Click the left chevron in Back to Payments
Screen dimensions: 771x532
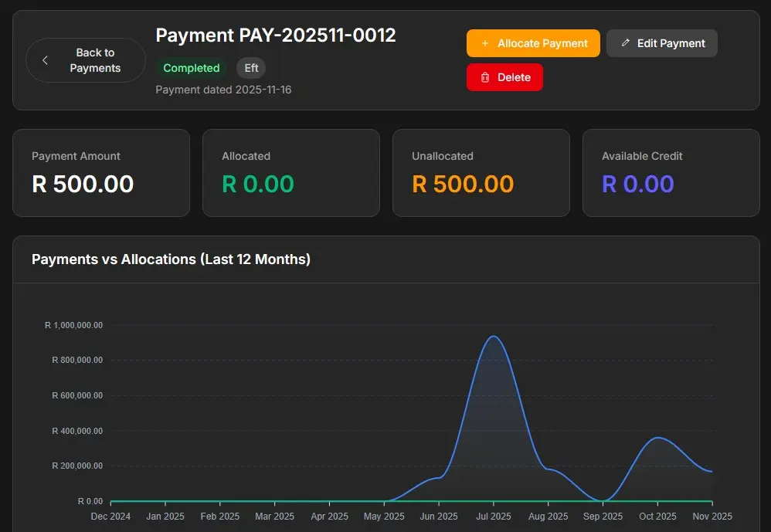[x=45, y=59]
